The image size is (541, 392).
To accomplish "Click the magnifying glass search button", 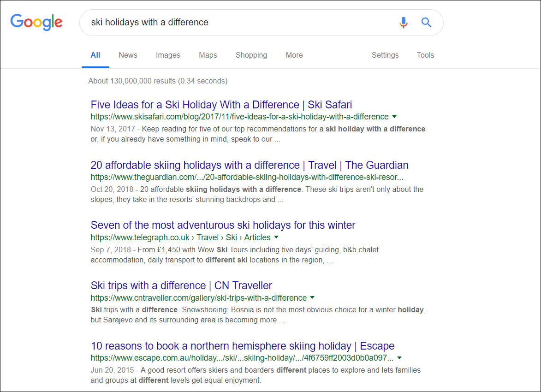I will (x=427, y=23).
